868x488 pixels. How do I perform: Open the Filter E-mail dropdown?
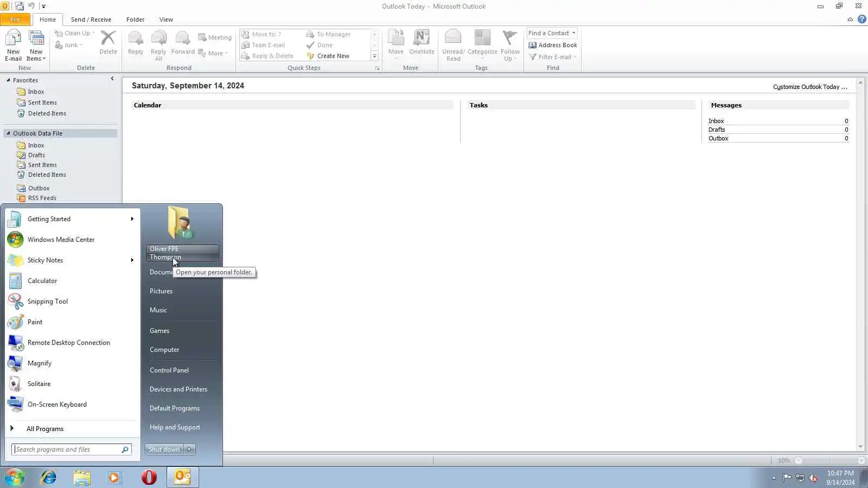(553, 57)
